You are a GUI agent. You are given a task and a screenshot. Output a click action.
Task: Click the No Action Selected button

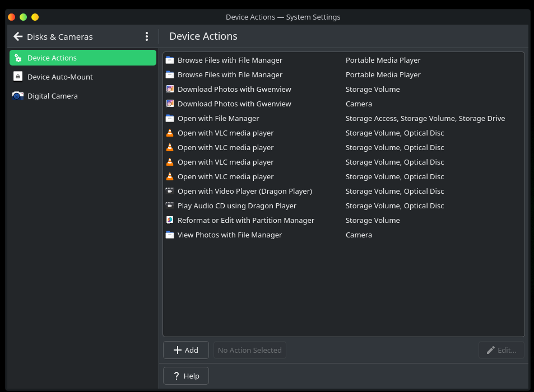(250, 350)
